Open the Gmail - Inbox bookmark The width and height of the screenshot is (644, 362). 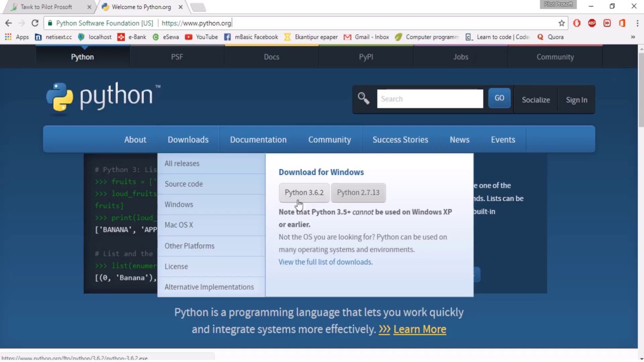tap(366, 37)
